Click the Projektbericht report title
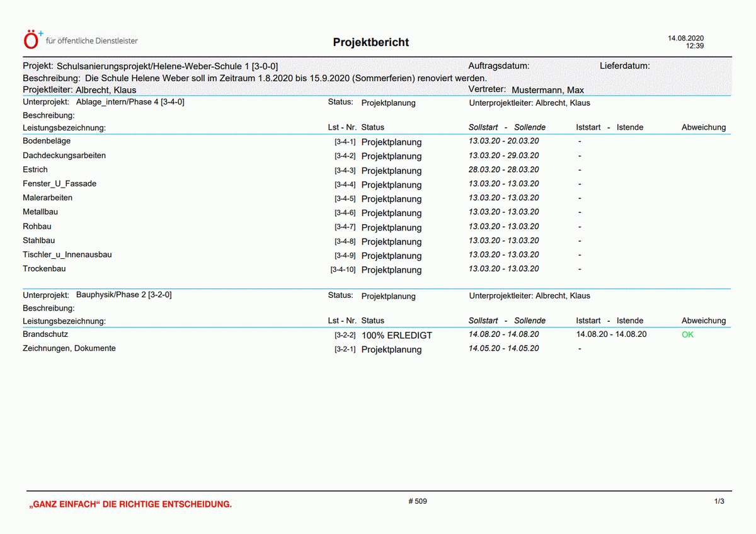The image size is (756, 534). point(370,42)
